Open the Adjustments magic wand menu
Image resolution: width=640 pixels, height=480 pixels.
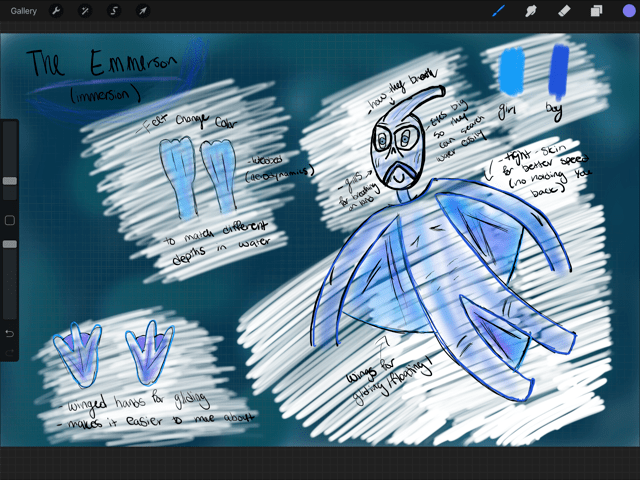(x=85, y=11)
